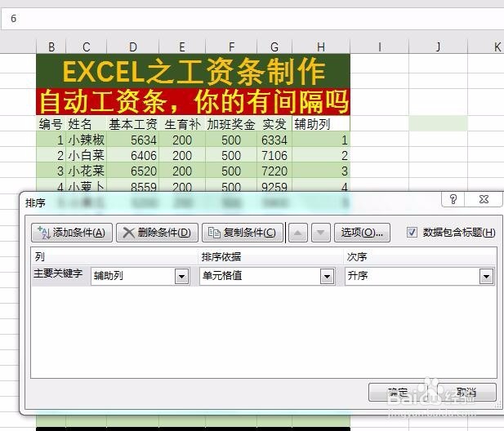Select column F header
504x431 pixels.
click(x=231, y=47)
